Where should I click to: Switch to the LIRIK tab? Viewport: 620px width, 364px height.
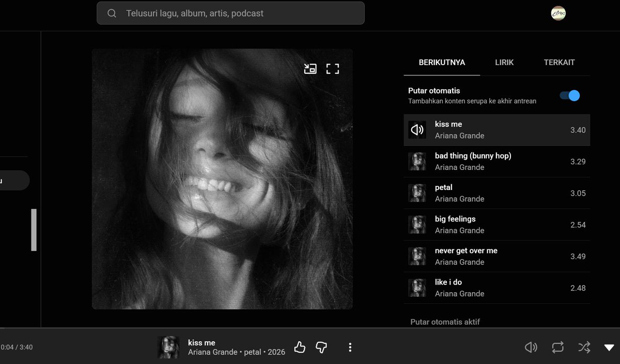click(x=504, y=62)
